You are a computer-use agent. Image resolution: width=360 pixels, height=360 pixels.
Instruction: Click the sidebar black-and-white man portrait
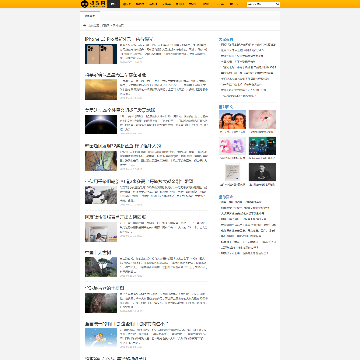262,172
